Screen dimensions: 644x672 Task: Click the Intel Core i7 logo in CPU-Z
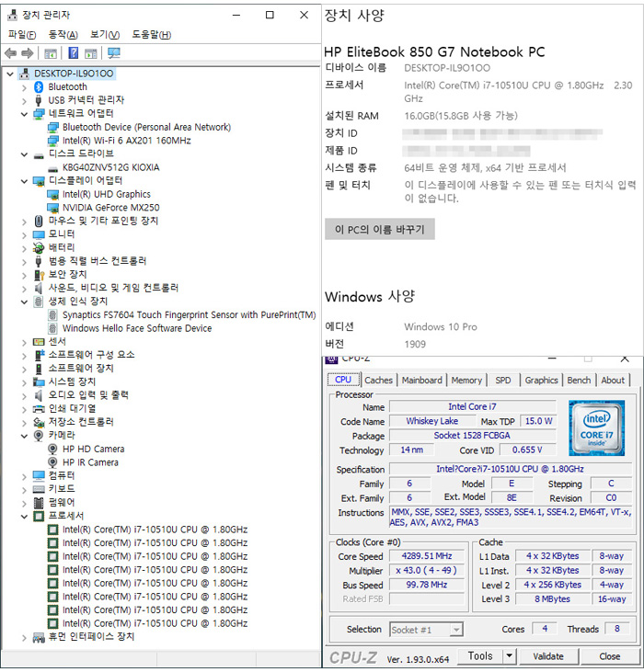click(596, 427)
